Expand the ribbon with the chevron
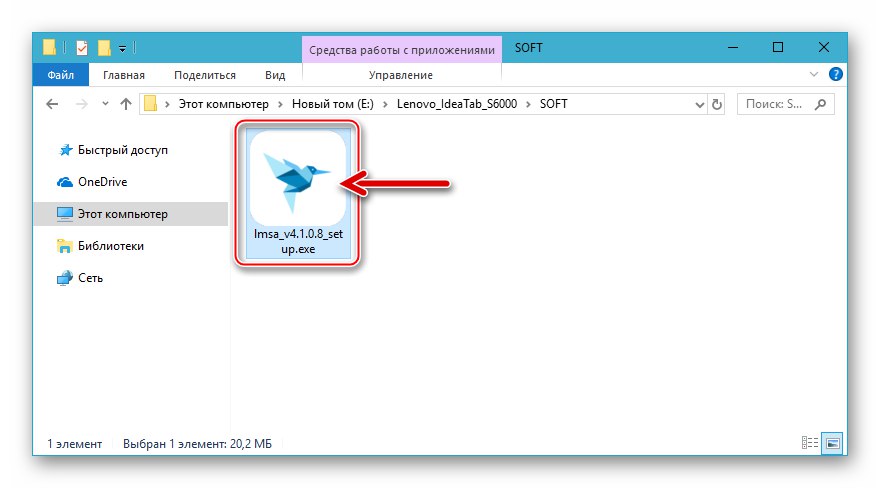This screenshot has width=880, height=488. [814, 74]
